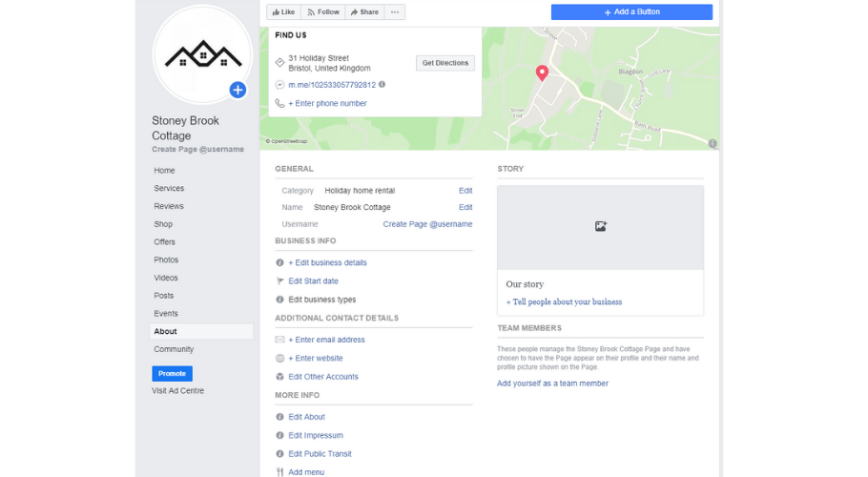Open Services in the sidebar
868x477 pixels.
(169, 188)
